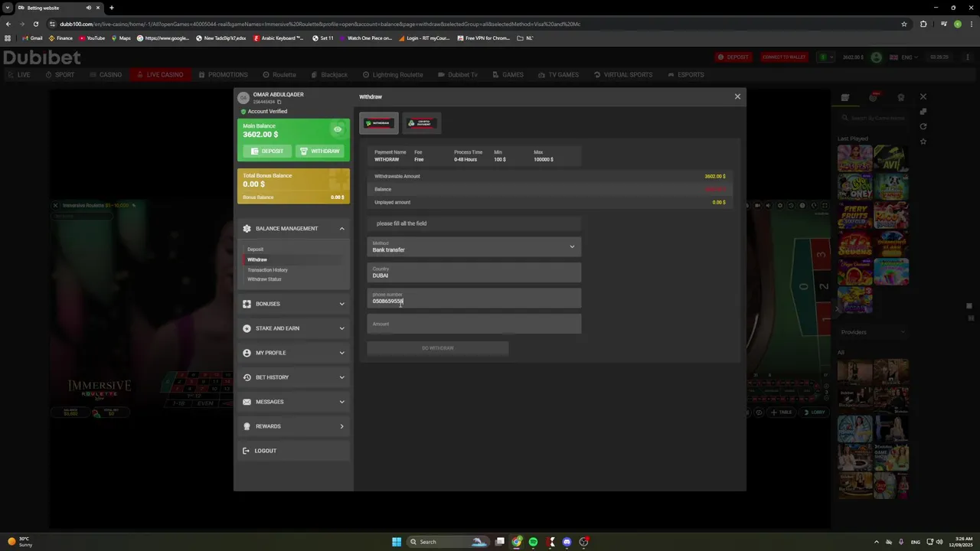
Task: Click the multi-window icon in side panel
Action: pyautogui.click(x=923, y=112)
